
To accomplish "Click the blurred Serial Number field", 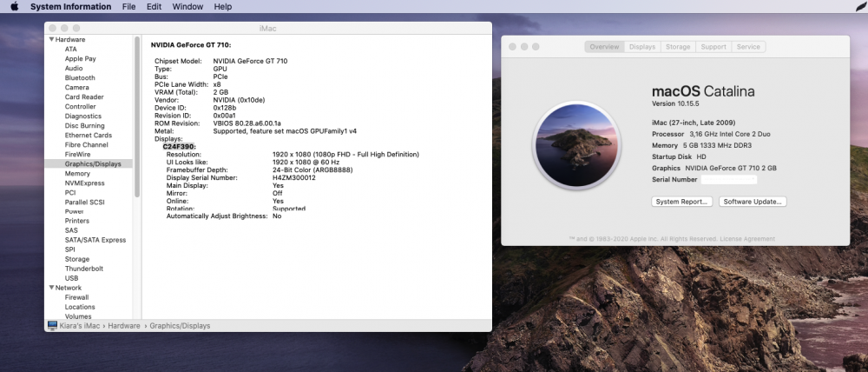I will click(x=728, y=180).
